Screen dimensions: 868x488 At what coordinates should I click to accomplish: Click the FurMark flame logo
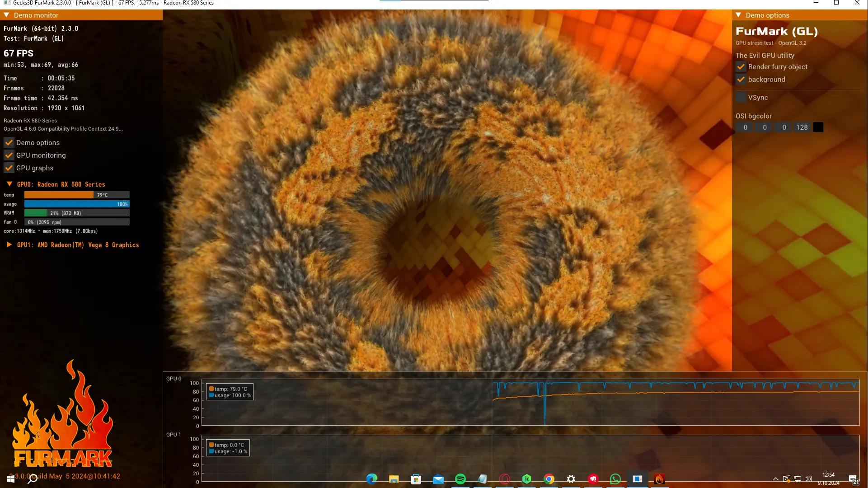(62, 414)
